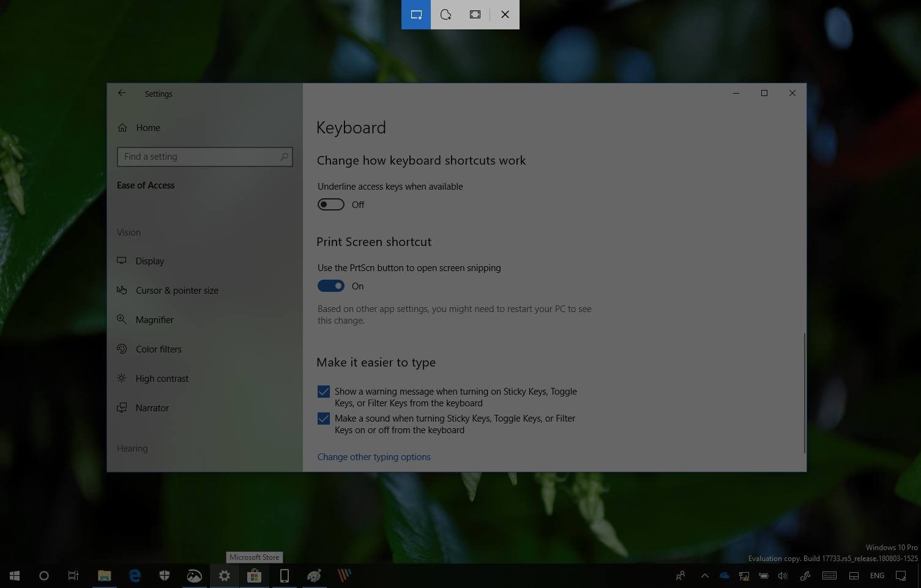
Task: Open Narrator settings
Action: (x=152, y=408)
